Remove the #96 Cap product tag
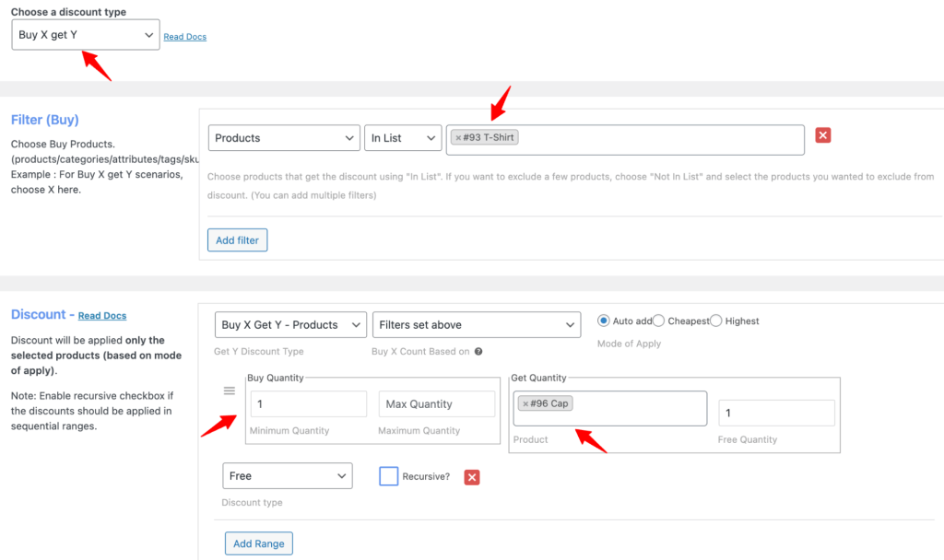The image size is (944, 560). coord(524,402)
